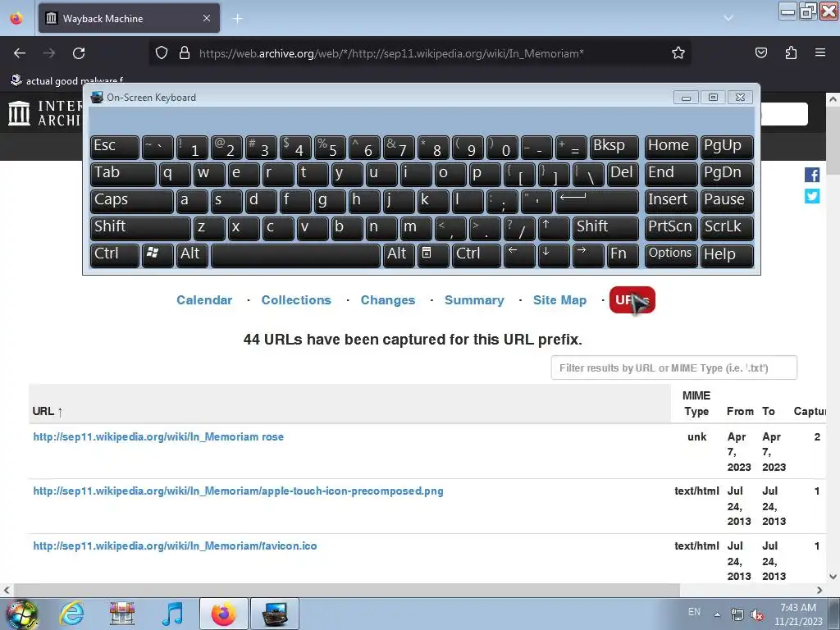Launch Internet Explorer from taskbar
Image resolution: width=840 pixels, height=630 pixels.
pos(72,614)
